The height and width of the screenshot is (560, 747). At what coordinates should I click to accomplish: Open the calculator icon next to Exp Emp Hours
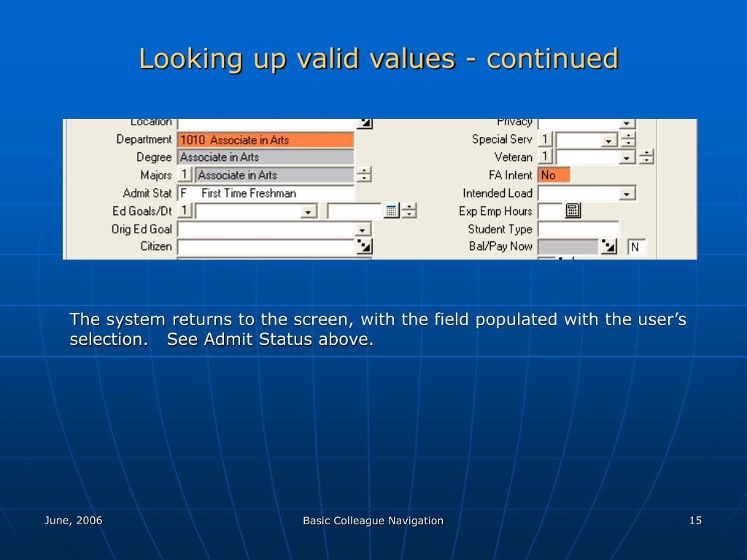pyautogui.click(x=573, y=211)
